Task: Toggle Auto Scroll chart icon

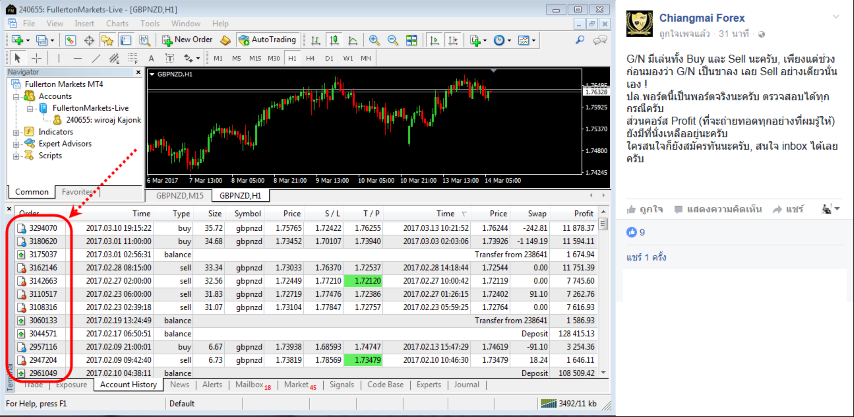Action: (435, 40)
